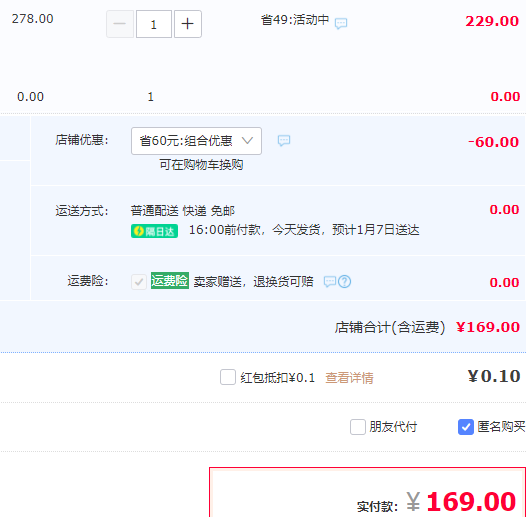Click the message icon next to the 店铺优惠 dropdown

click(x=284, y=140)
